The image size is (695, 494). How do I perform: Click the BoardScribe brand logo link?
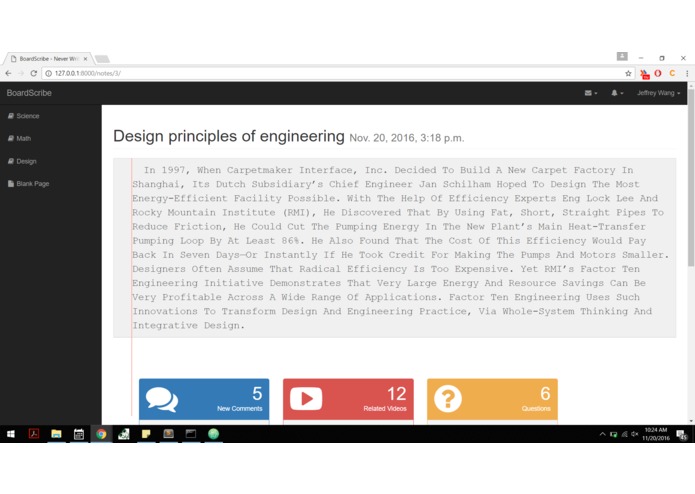tap(29, 93)
